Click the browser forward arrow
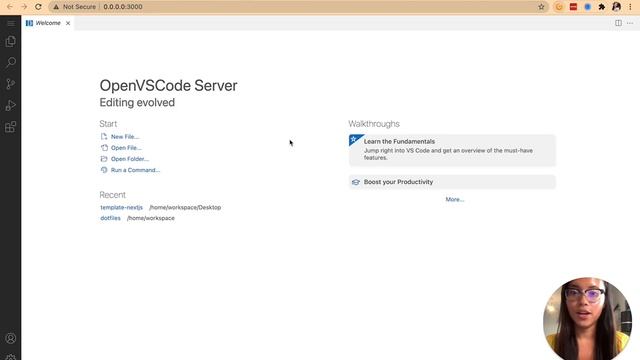This screenshot has width=640, height=360. 24,7
